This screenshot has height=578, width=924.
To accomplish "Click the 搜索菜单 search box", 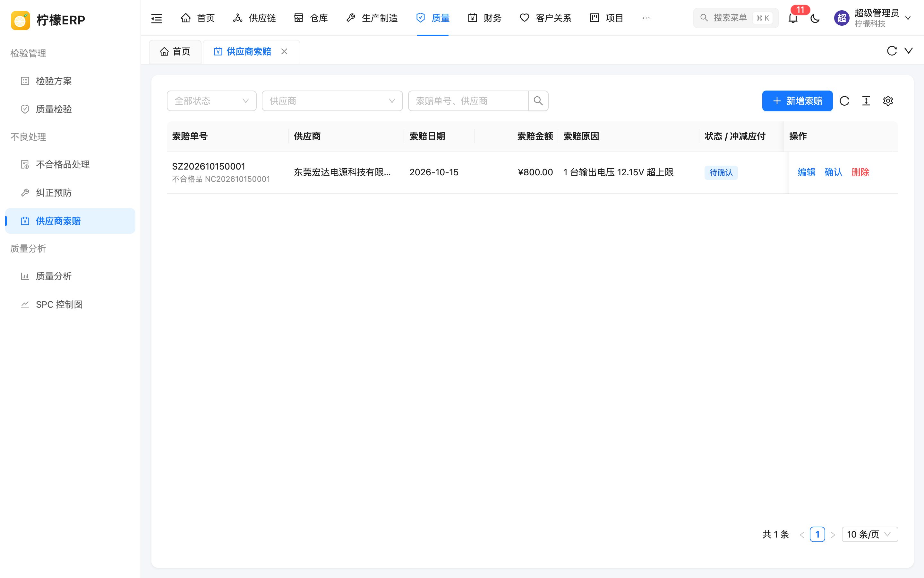I will [x=736, y=18].
